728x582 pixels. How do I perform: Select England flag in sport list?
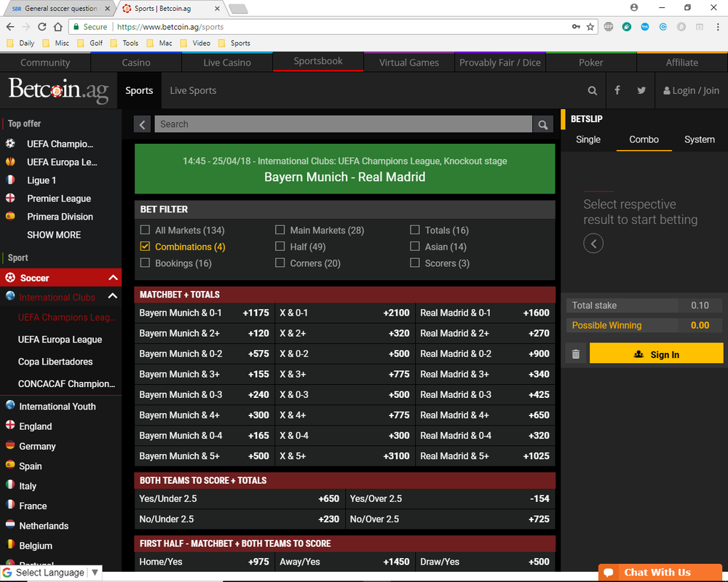[x=10, y=425]
